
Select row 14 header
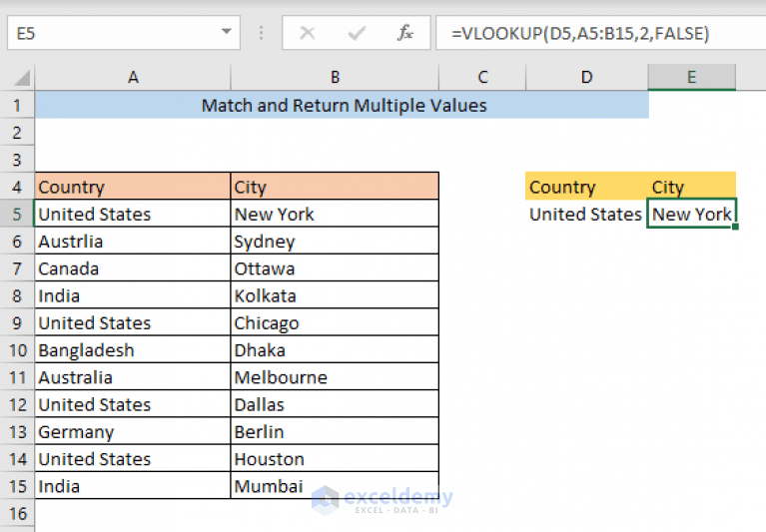point(17,459)
